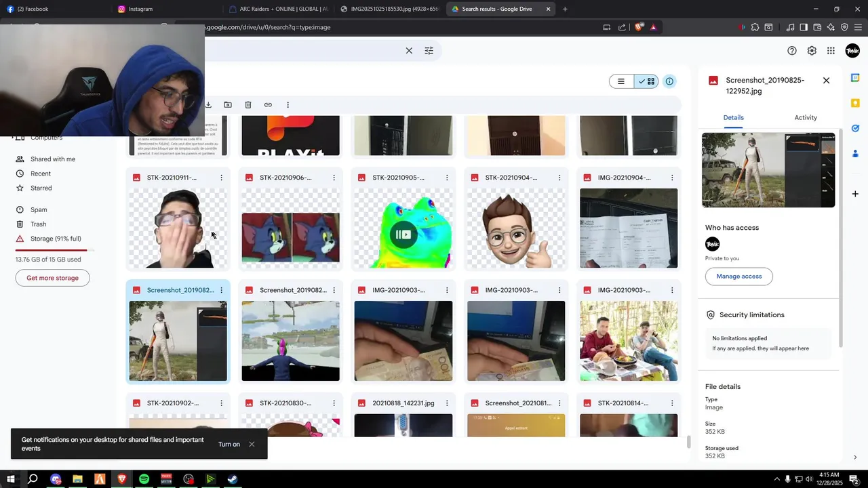Screen dimensions: 868x488
Task: Switch to the Activity tab
Action: (x=806, y=117)
